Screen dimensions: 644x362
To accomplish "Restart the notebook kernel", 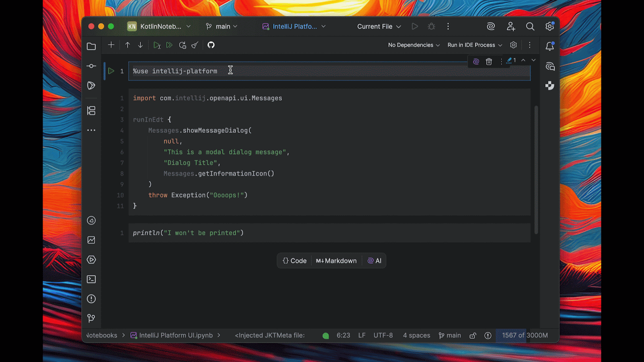I will [x=182, y=45].
